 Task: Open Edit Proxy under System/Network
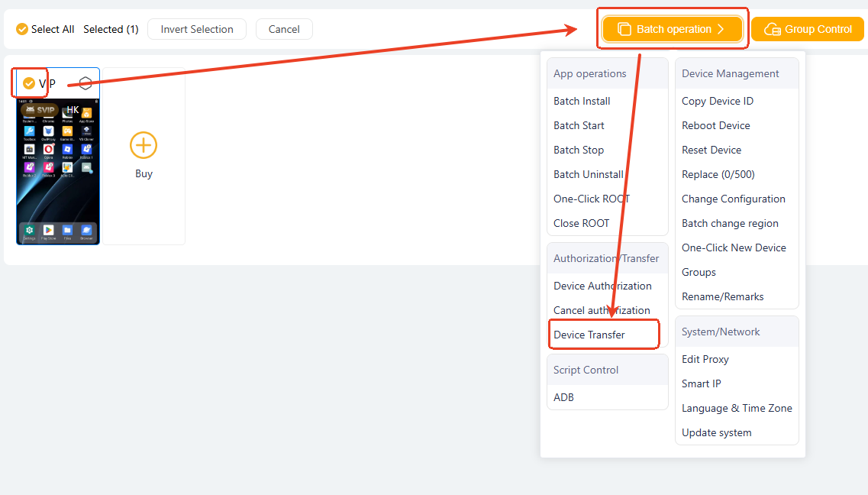point(705,359)
